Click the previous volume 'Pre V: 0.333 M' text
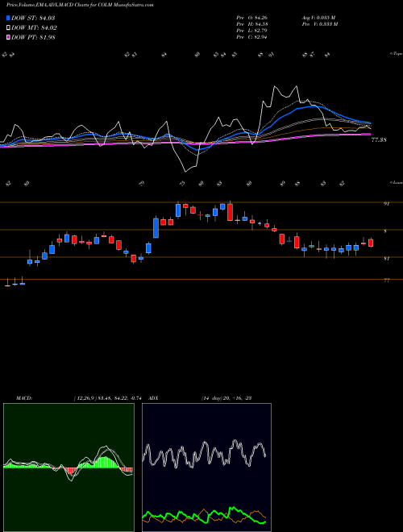The height and width of the screenshot is (532, 403). pos(319,24)
